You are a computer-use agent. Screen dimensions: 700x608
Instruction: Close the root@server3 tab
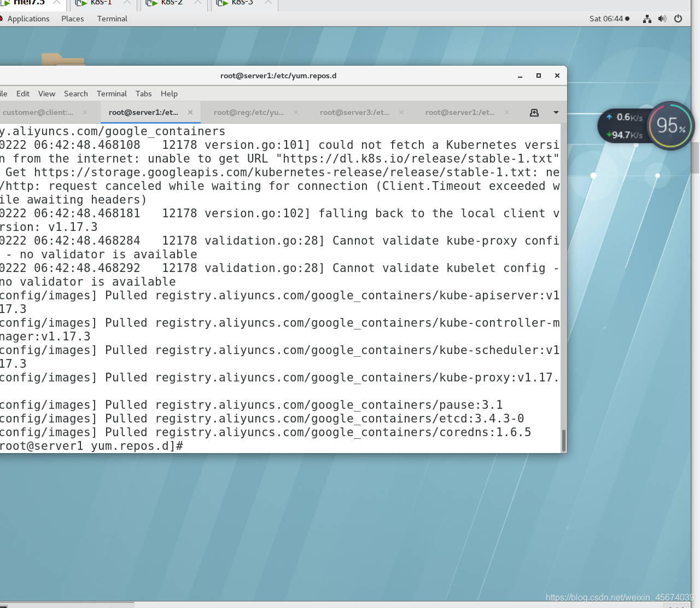coord(401,112)
